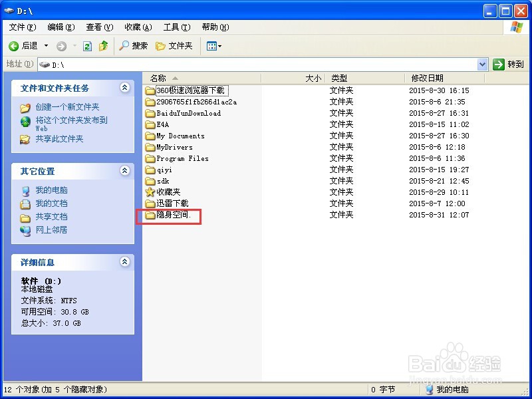Open the Search (搜索) toolbar button
This screenshot has height=399, width=532.
click(134, 46)
